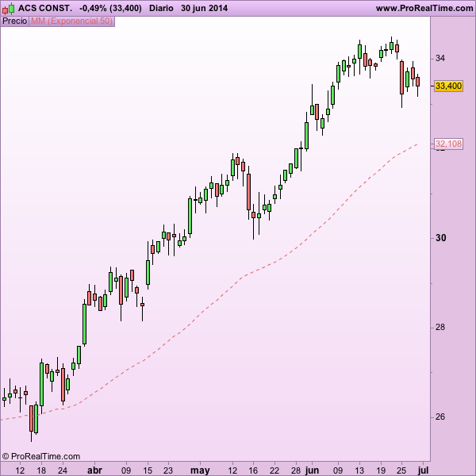Click the 26 price axis label
The height and width of the screenshot is (476, 476).
pos(440,416)
